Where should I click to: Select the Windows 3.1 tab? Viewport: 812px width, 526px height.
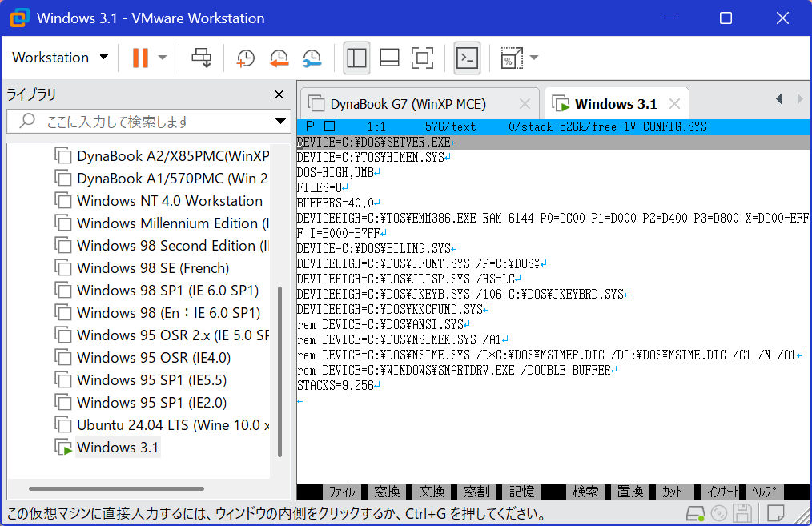(x=615, y=104)
